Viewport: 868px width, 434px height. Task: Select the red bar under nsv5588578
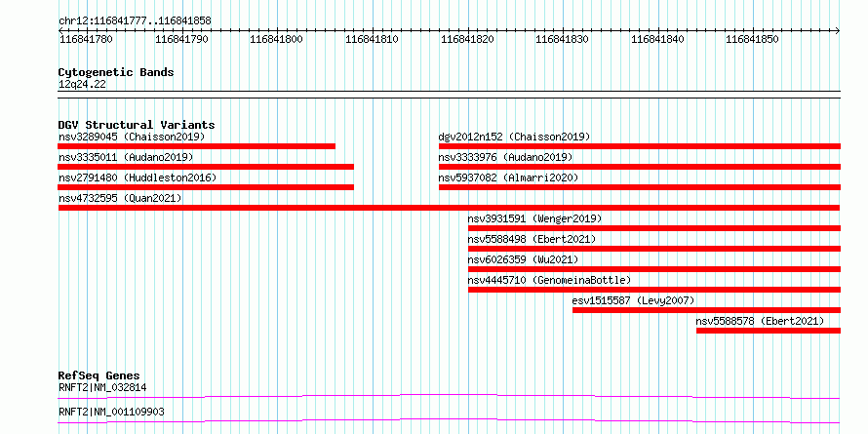(769, 331)
